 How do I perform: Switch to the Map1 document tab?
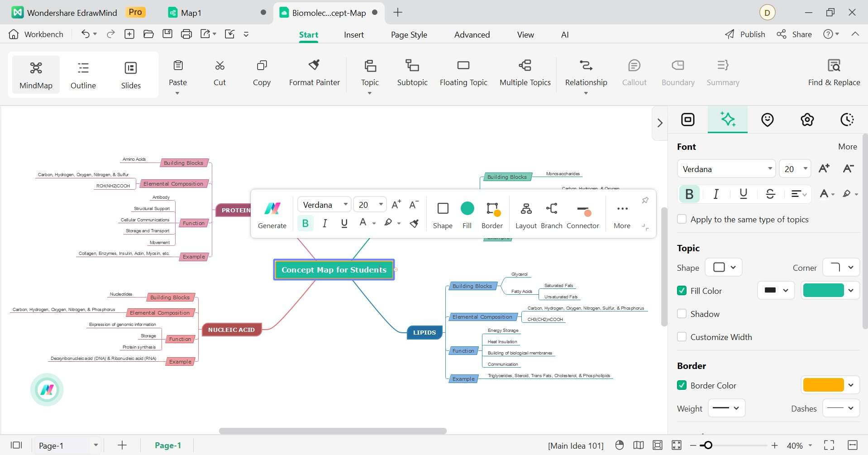coord(216,13)
